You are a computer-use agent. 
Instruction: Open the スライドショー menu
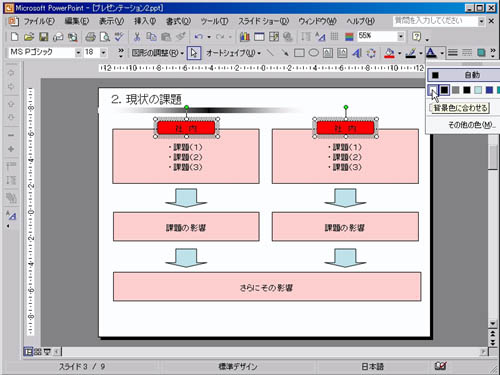tap(263, 21)
